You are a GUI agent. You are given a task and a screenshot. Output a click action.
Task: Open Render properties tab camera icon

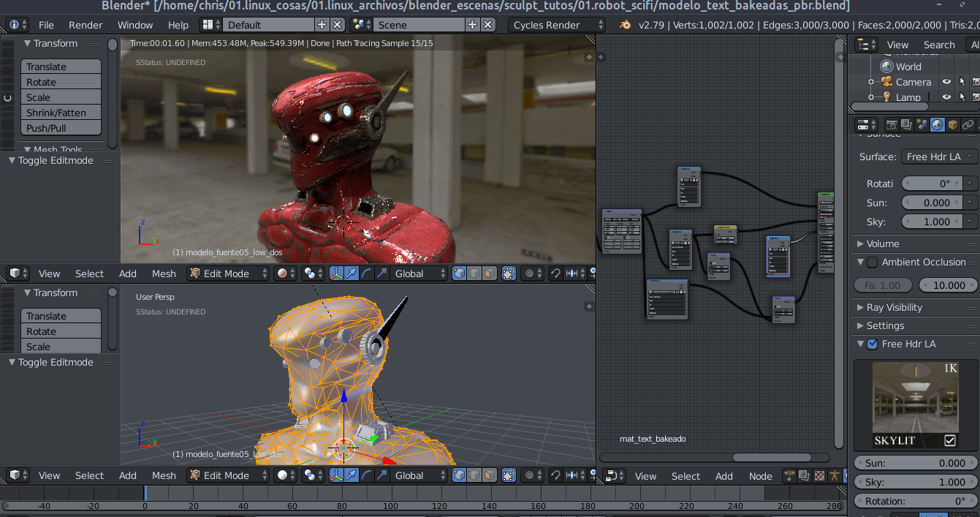tap(892, 125)
